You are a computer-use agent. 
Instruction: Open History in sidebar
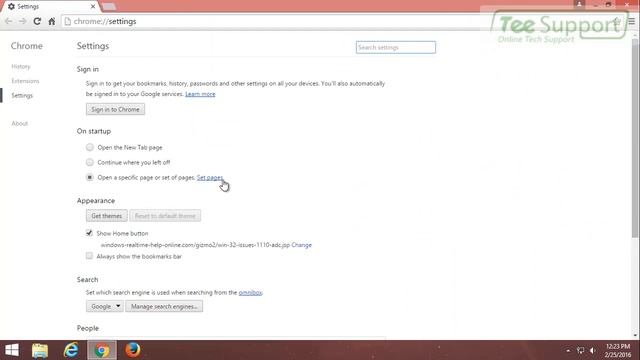(x=21, y=67)
